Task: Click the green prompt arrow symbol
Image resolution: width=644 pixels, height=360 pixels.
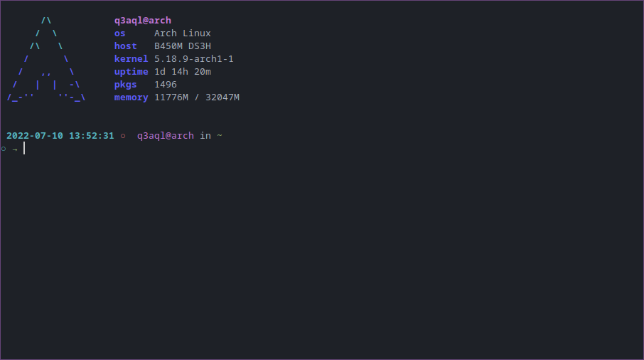Action: coord(15,149)
